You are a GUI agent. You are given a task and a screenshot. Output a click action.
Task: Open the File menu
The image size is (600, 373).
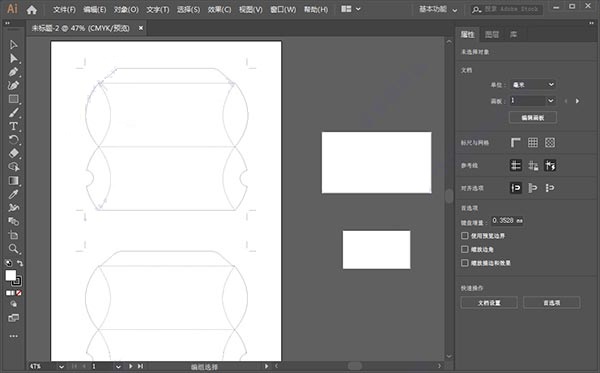(x=64, y=10)
